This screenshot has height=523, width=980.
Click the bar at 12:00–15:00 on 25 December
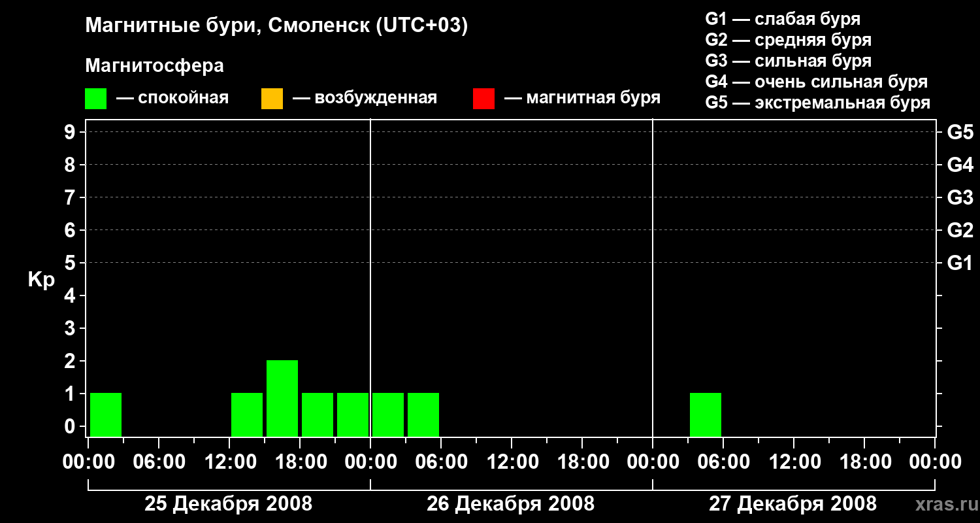pos(247,414)
